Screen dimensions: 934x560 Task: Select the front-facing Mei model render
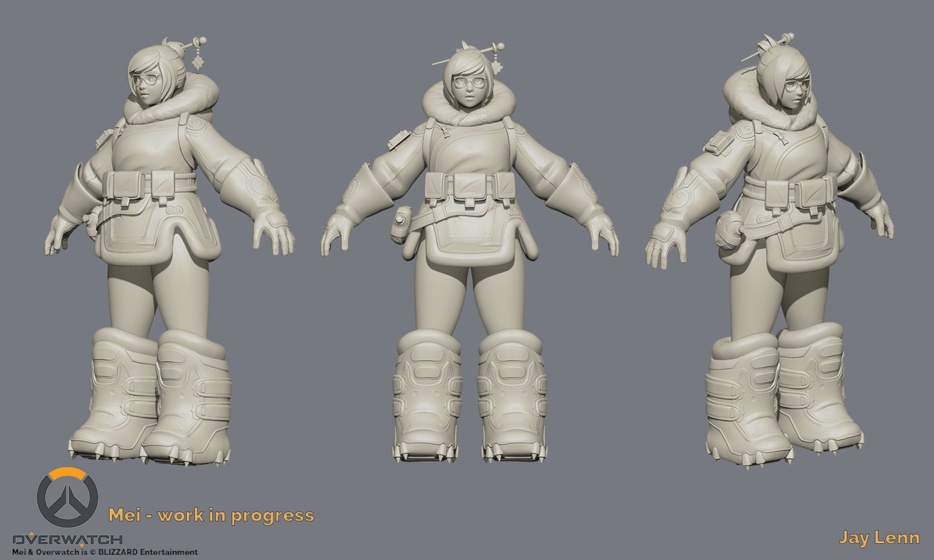point(469,253)
